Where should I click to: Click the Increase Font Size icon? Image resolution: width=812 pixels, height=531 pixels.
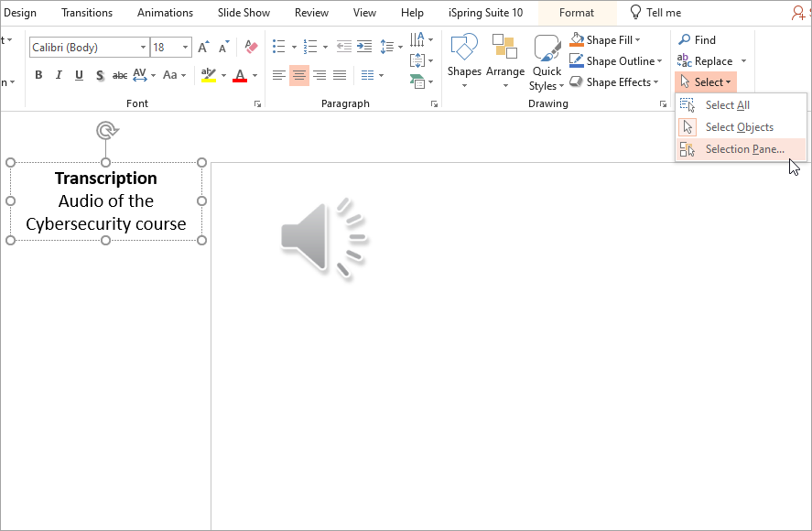203,48
